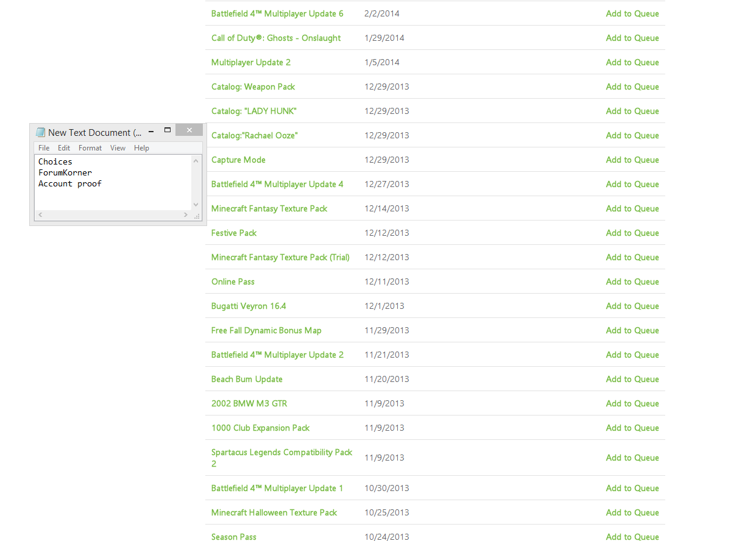The height and width of the screenshot is (541, 756).
Task: Click the Notepad horizontal scroll right arrow
Action: (x=186, y=215)
